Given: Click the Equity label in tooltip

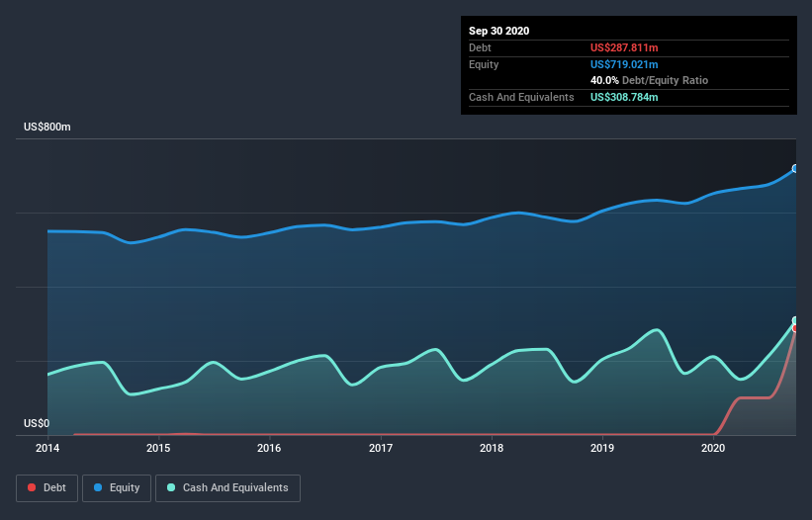Looking at the screenshot, I should 484,64.
